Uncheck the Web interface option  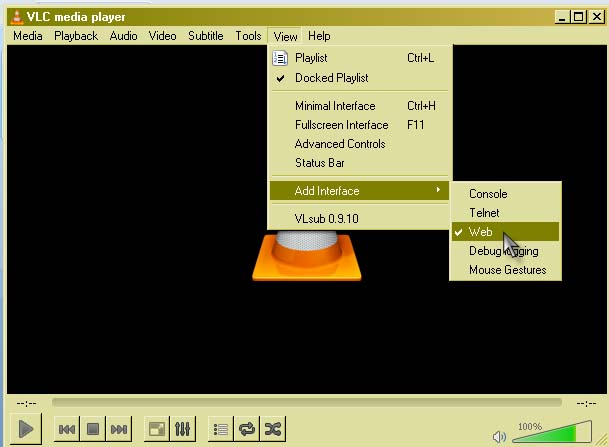pyautogui.click(x=505, y=232)
